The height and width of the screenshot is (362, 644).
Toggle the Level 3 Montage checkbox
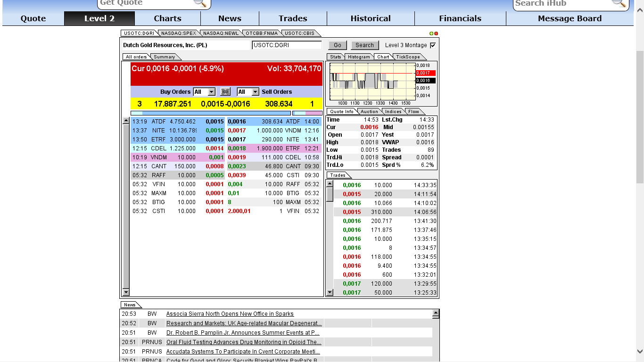tap(432, 45)
